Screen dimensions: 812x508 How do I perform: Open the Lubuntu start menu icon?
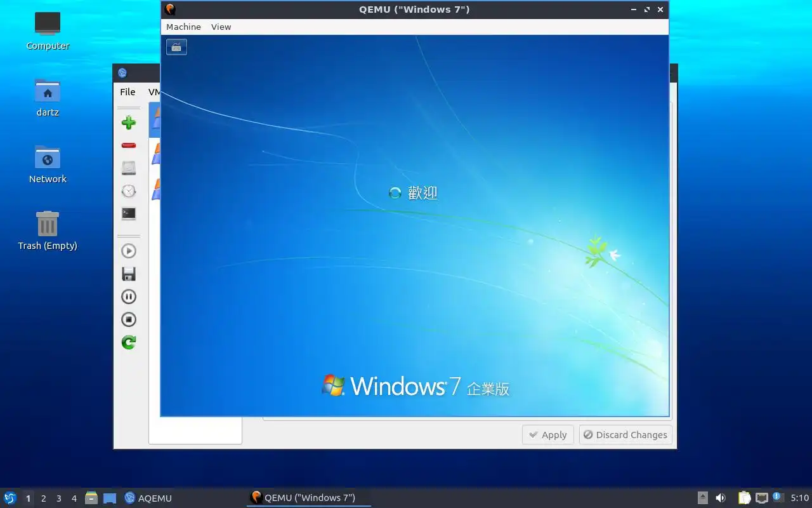point(10,498)
